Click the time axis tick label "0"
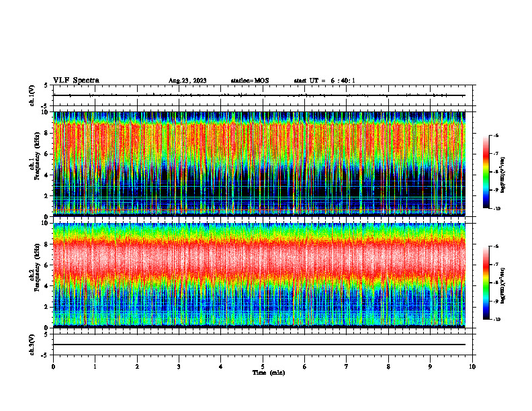The height and width of the screenshot is (411, 532). (53, 367)
